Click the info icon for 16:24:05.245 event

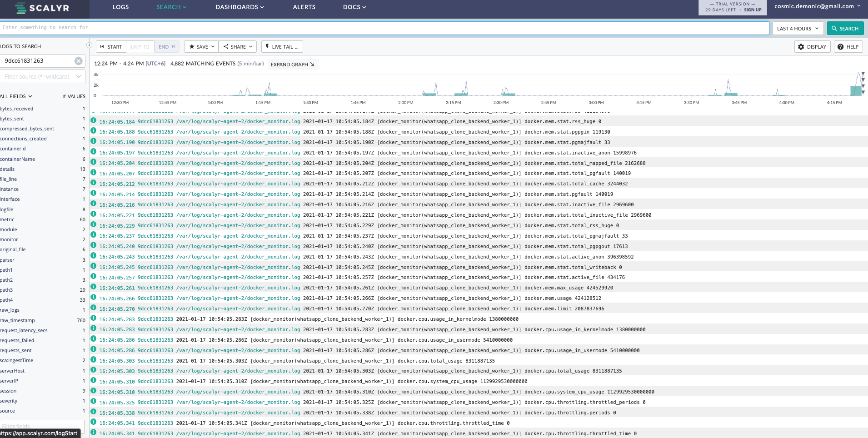pos(94,266)
